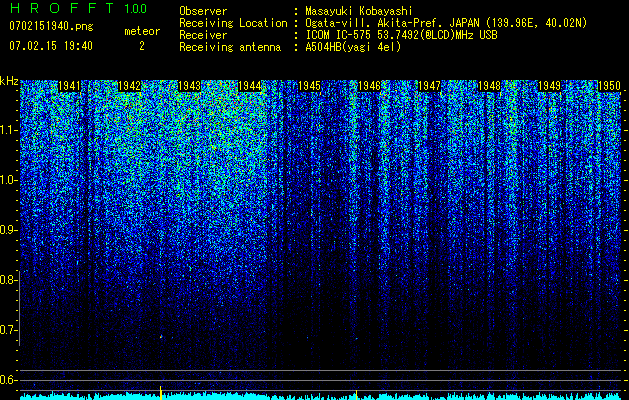The image size is (629, 400).
Task: Click the 1941 time marker
Action: click(69, 86)
